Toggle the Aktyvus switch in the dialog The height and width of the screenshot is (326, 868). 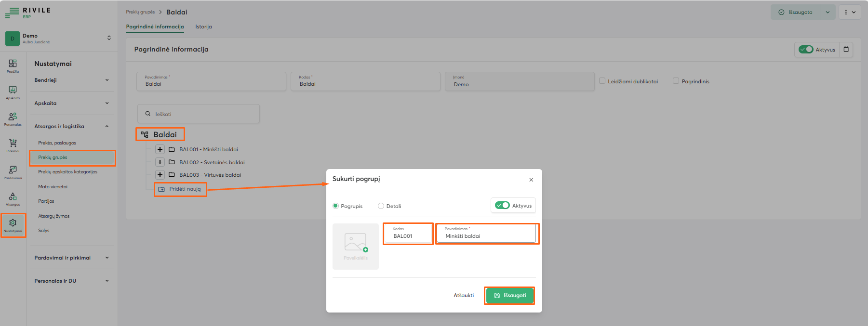[x=502, y=205]
